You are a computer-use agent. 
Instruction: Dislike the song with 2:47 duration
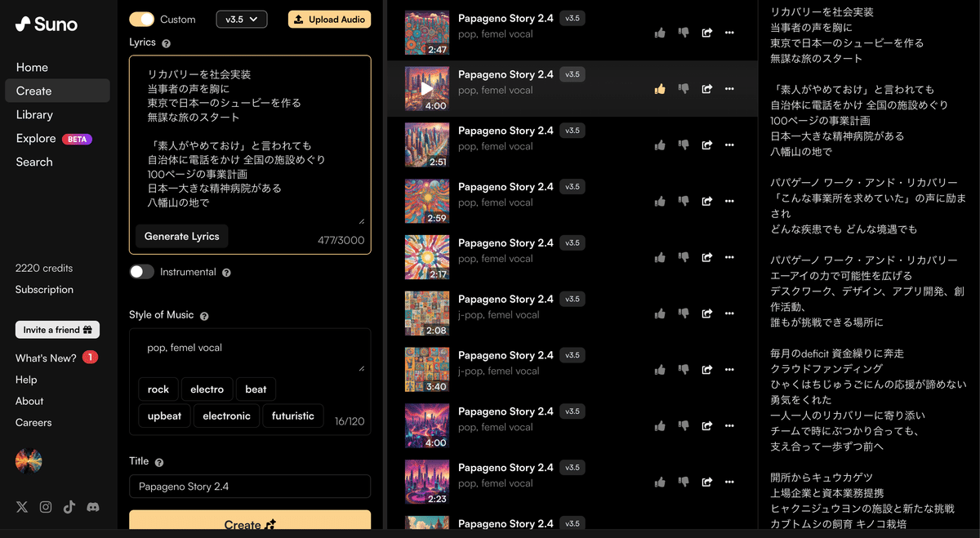(684, 33)
